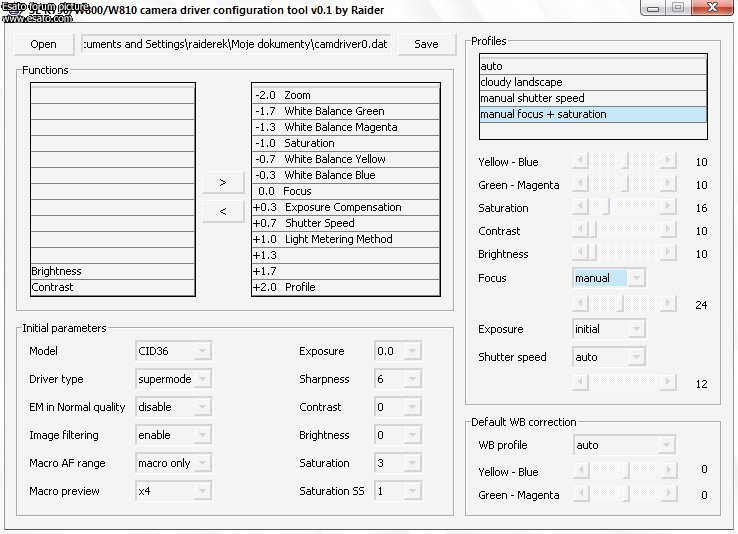
Task: Move function right with > button
Action: click(x=223, y=183)
